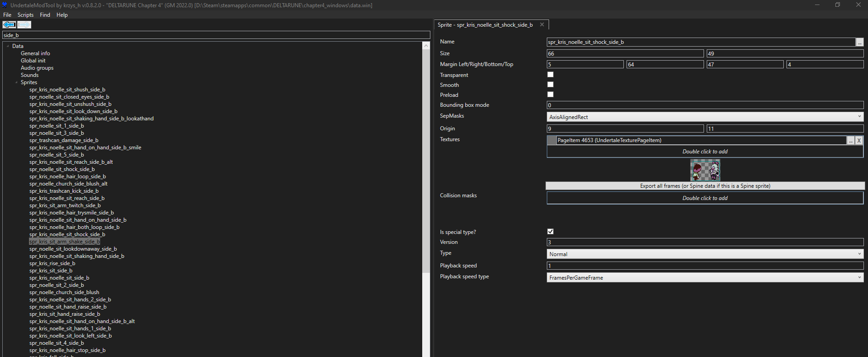Select spr_kris_rise_side_b

click(52, 263)
